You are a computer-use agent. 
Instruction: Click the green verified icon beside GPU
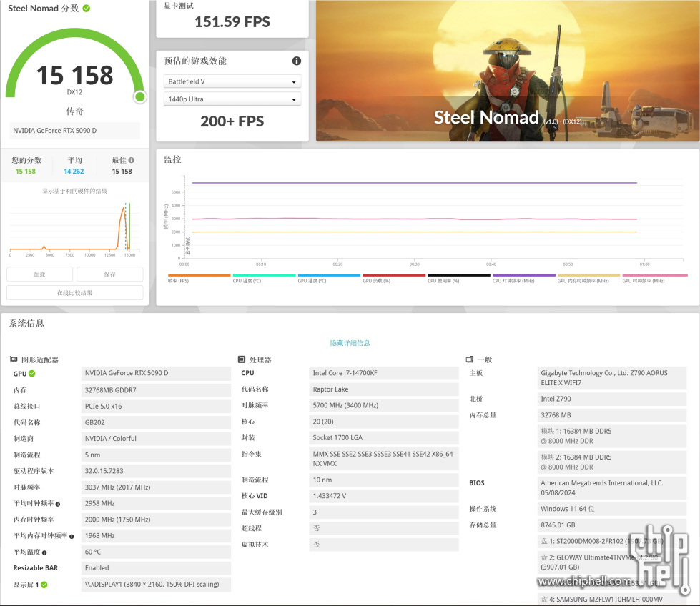(32, 374)
